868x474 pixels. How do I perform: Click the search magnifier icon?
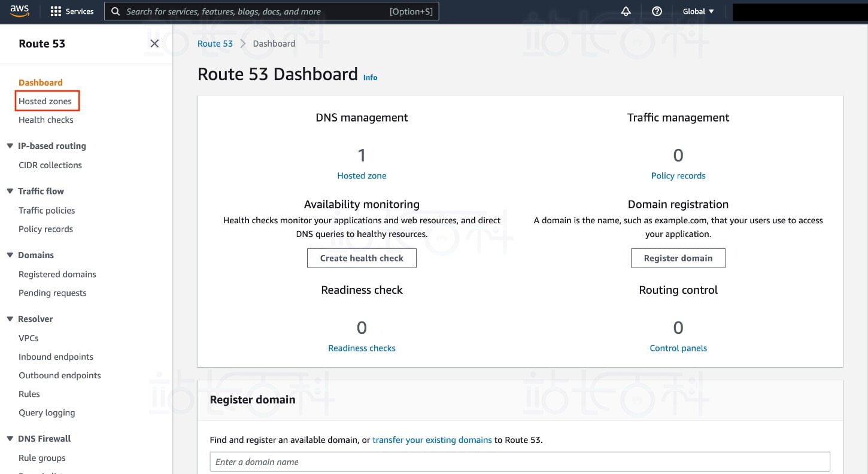(x=115, y=11)
